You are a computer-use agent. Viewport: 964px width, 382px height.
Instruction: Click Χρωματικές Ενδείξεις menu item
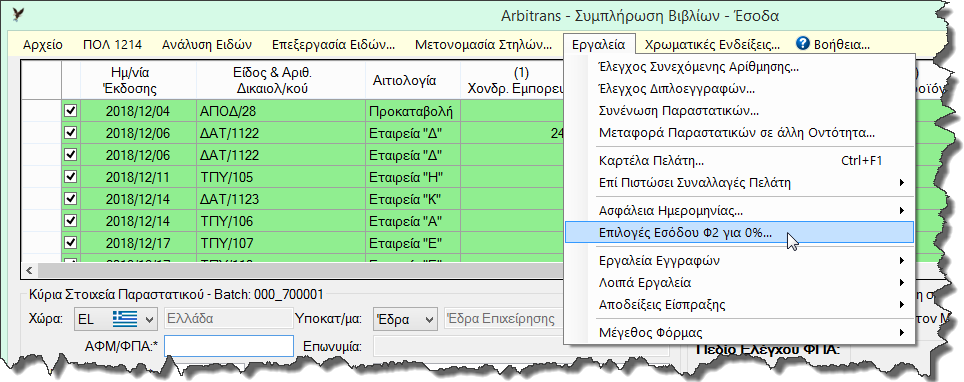[712, 44]
